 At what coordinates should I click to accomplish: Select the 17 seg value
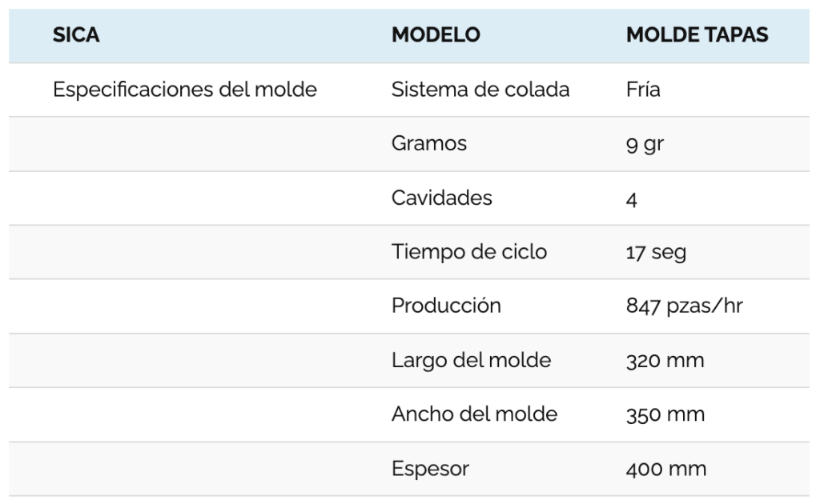pyautogui.click(x=656, y=253)
